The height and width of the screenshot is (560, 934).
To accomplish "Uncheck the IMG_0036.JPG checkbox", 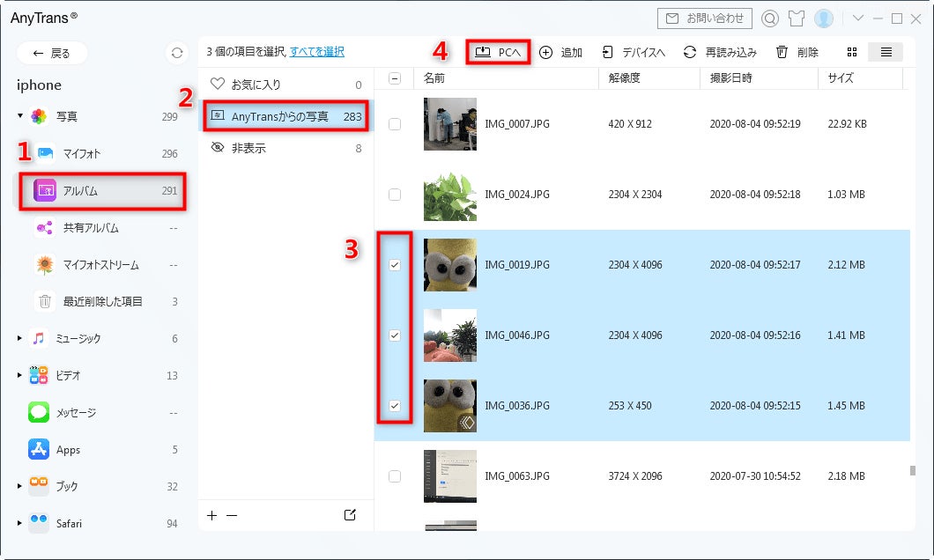I will click(395, 405).
